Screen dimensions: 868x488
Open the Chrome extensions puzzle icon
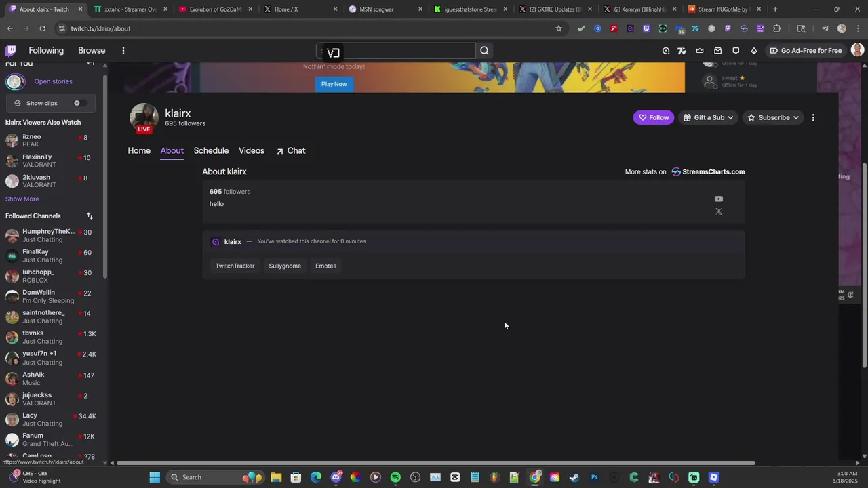click(x=777, y=28)
